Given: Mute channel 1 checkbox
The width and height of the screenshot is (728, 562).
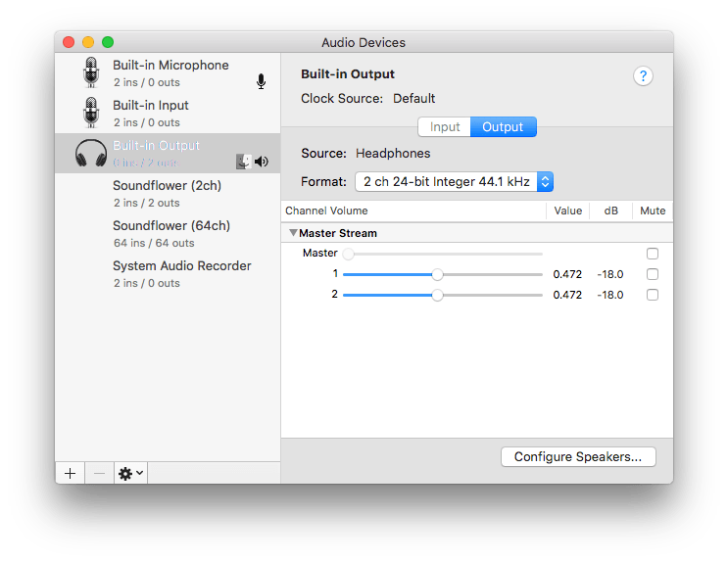Looking at the screenshot, I should tap(653, 274).
